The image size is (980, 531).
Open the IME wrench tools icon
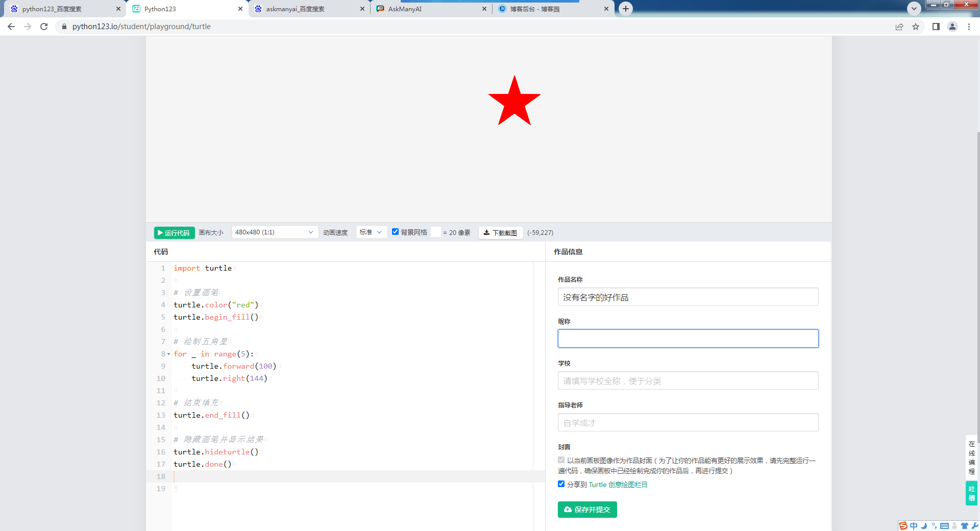click(x=974, y=526)
